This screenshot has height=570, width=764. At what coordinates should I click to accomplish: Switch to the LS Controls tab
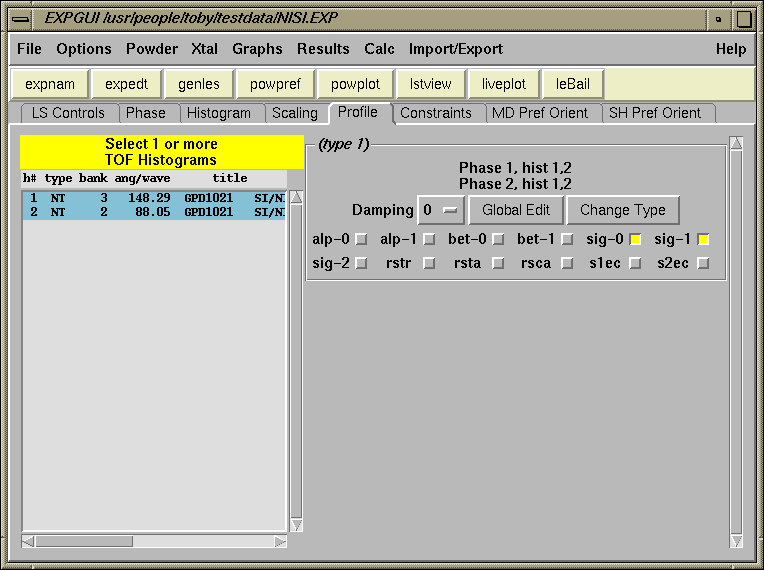(68, 113)
